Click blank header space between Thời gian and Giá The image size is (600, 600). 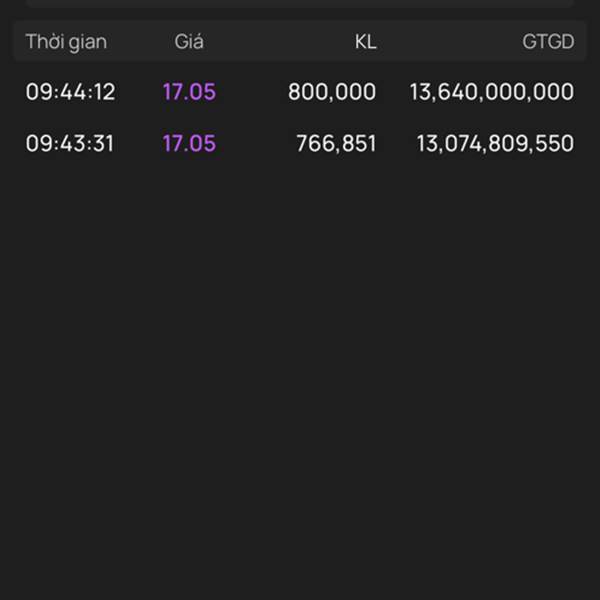140,42
